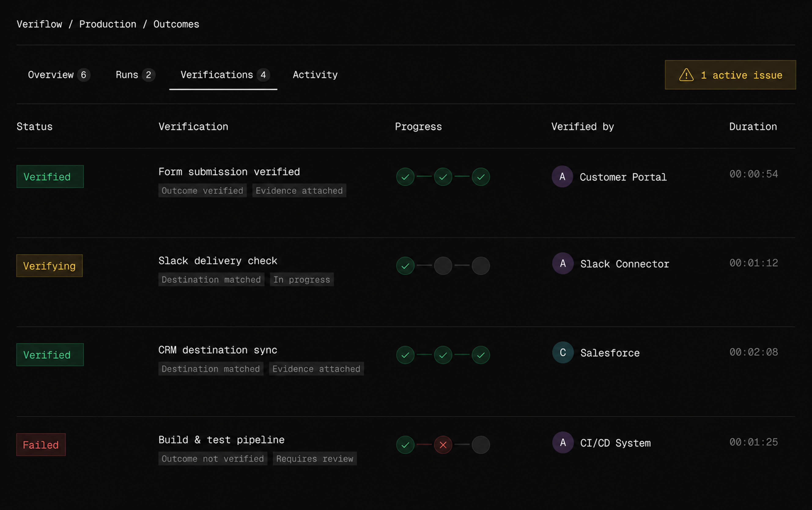Open the 1 active issue alert
Image resolution: width=812 pixels, height=510 pixels.
point(730,75)
